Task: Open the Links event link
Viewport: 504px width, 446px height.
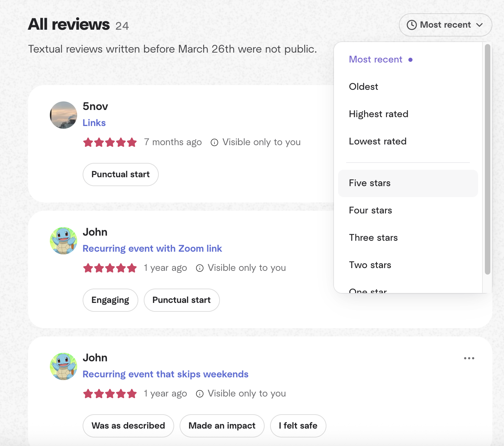Action: pyautogui.click(x=94, y=123)
